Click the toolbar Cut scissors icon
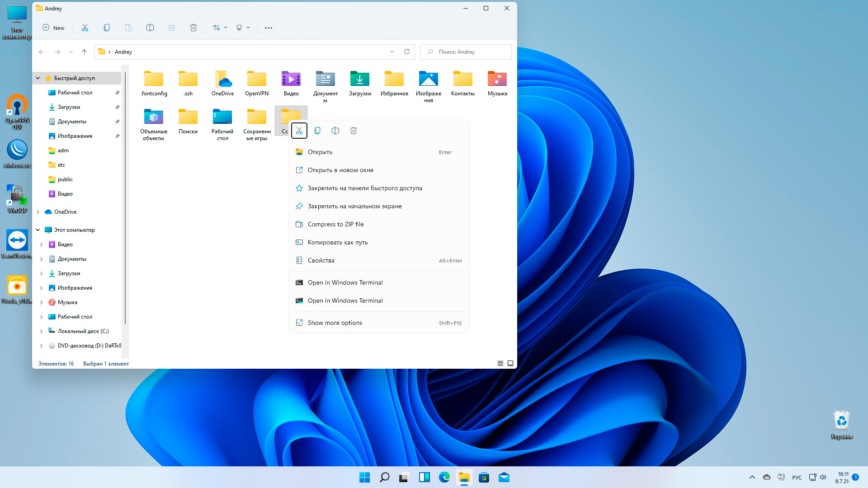Viewport: 868px width, 488px height. point(85,28)
